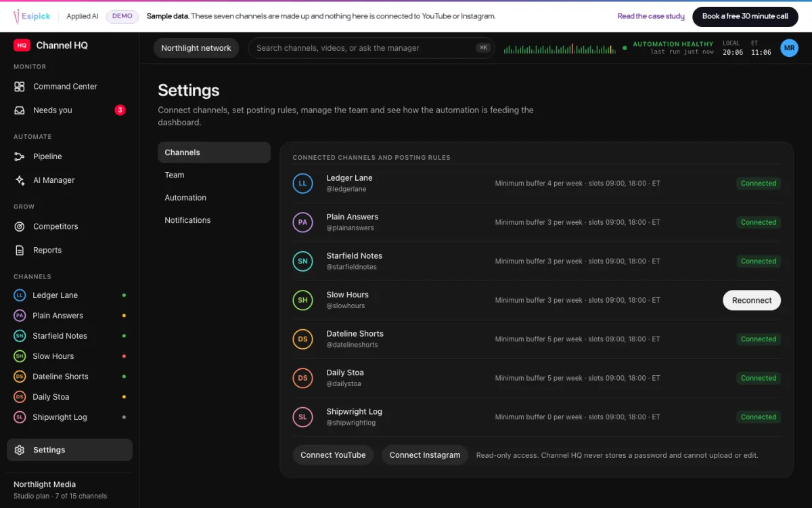The image size is (812, 508).
Task: Click Connected status for Ledger Lane
Action: tap(759, 184)
